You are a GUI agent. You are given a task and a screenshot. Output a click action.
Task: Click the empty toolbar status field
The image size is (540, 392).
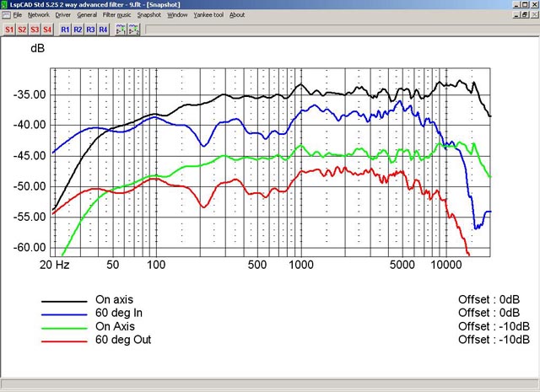(x=341, y=30)
